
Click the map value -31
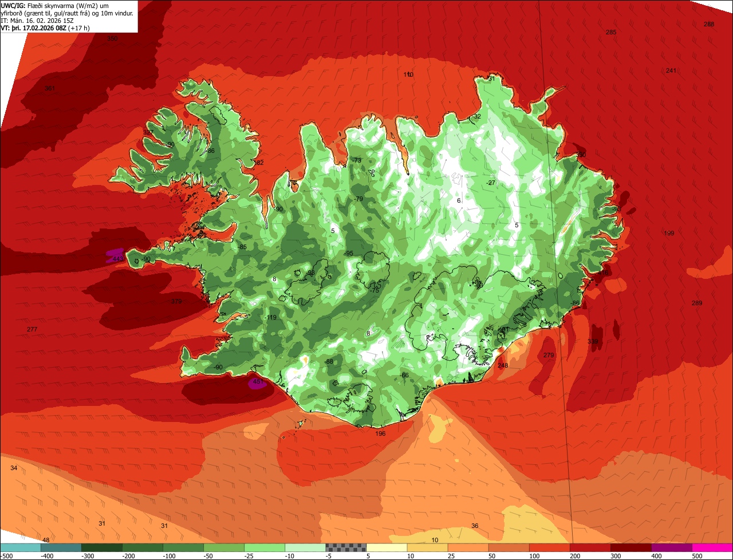coord(490,78)
